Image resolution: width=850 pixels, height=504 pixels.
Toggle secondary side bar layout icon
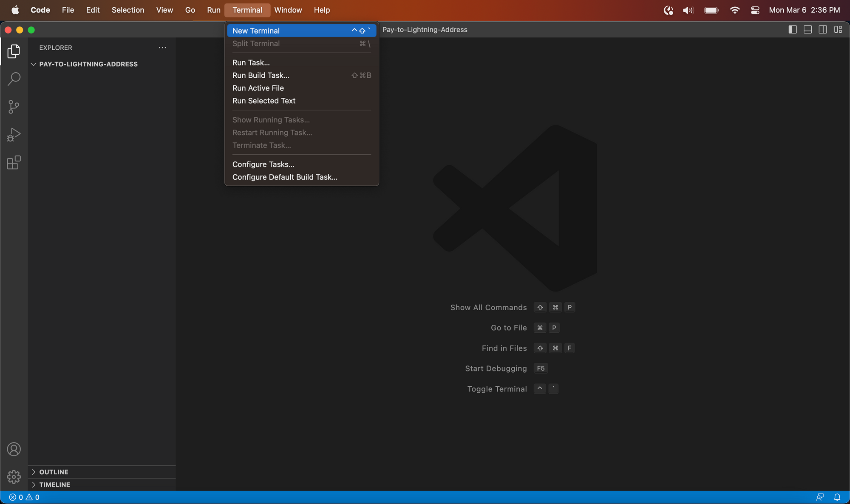coord(823,30)
